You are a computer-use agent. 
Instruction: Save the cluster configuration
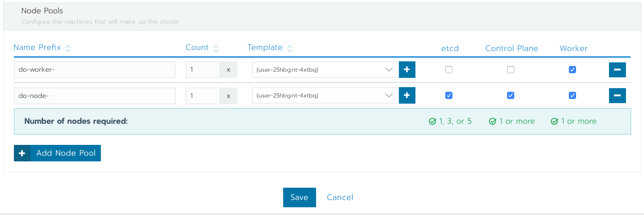[299, 197]
